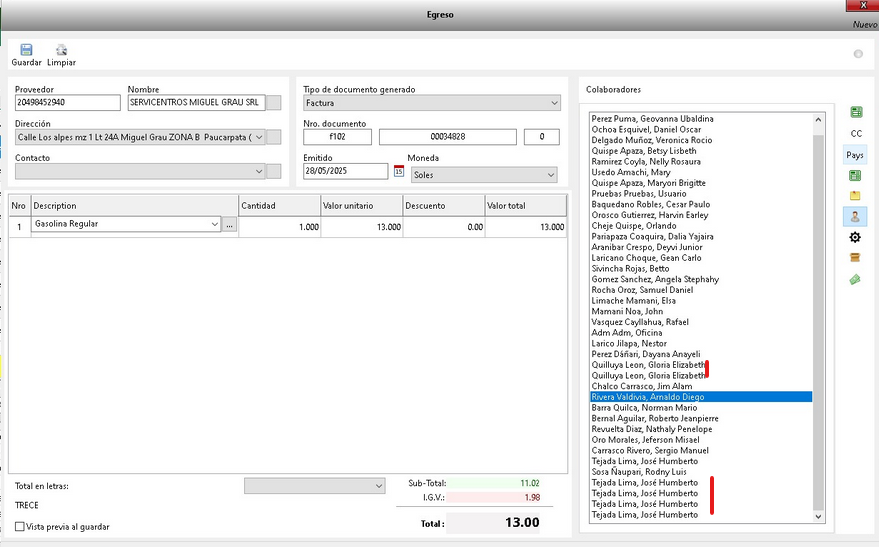The height and width of the screenshot is (547, 879).
Task: Select the collaborator person icon in sidebar
Action: pyautogui.click(x=855, y=216)
